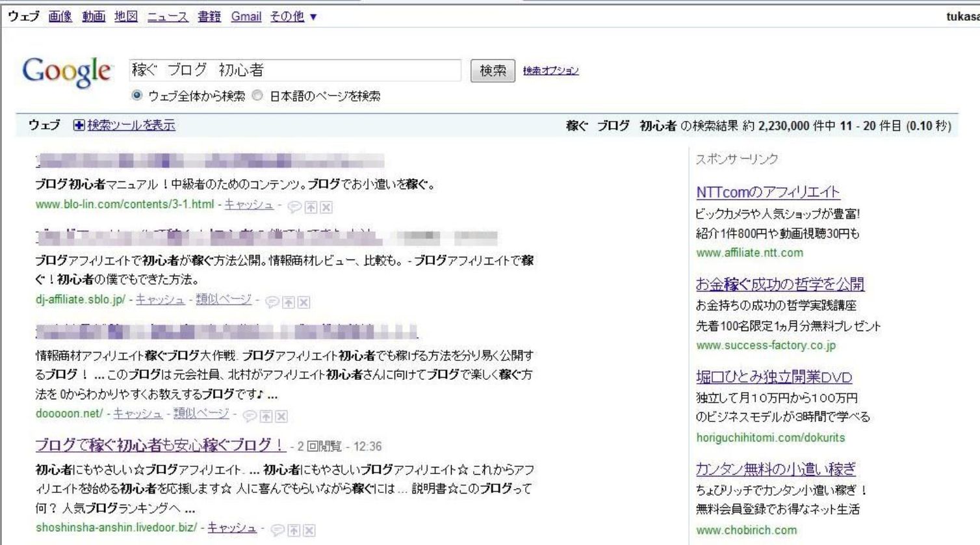The image size is (980, 545).
Task: Open ブログで稼ぐ初心者も安心稼ぐブログ！ result title
Action: coord(161,445)
